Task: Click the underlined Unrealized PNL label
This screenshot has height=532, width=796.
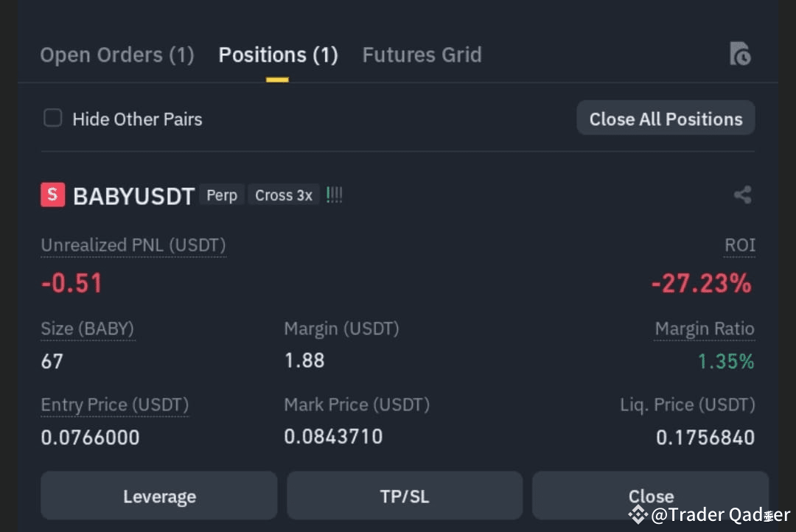Action: tap(133, 245)
